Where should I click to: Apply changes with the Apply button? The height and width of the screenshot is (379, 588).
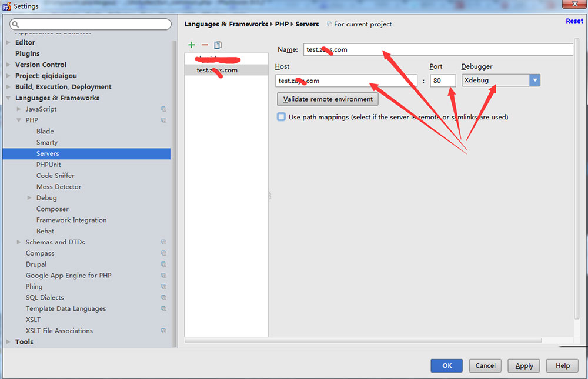point(523,365)
